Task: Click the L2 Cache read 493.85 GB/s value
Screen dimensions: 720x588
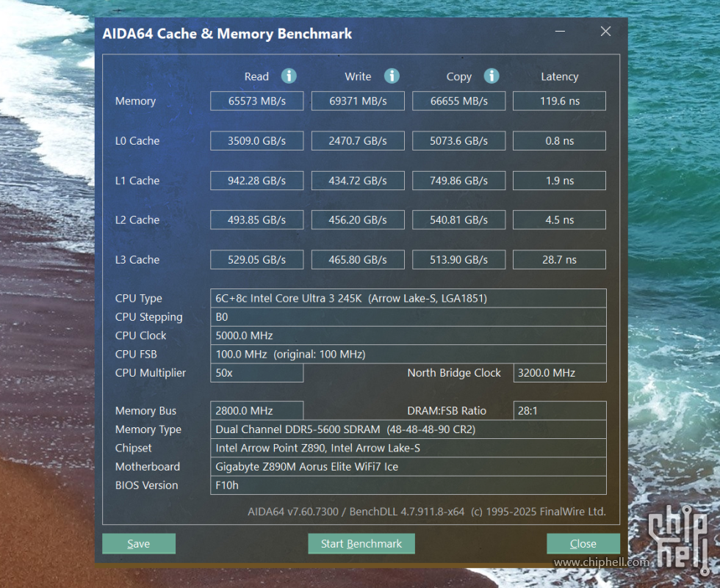Action: tap(256, 219)
